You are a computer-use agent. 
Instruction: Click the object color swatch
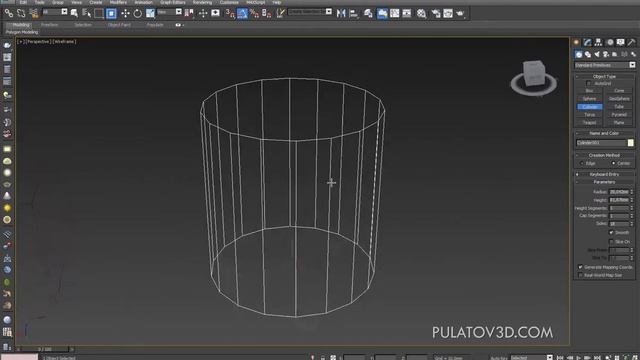(x=631, y=143)
